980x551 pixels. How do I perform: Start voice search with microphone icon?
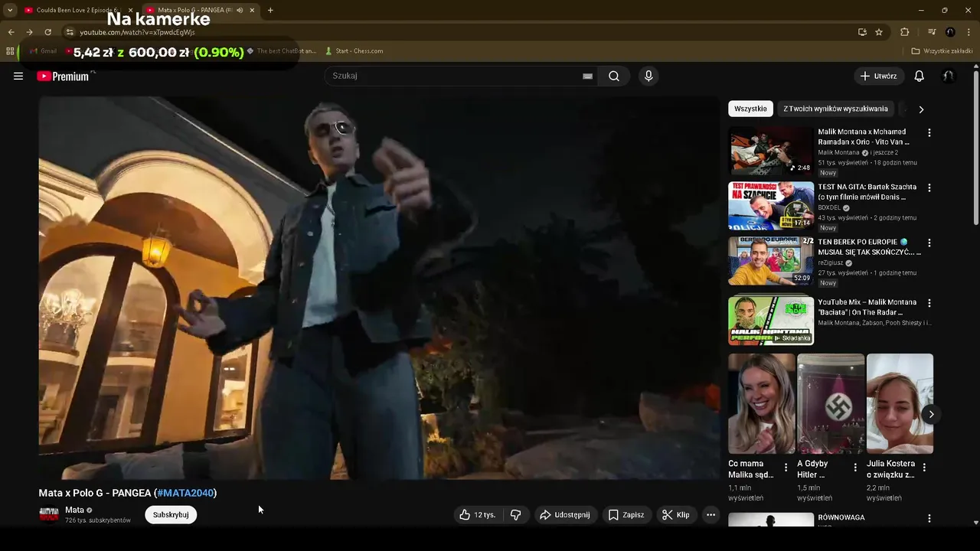tap(648, 76)
